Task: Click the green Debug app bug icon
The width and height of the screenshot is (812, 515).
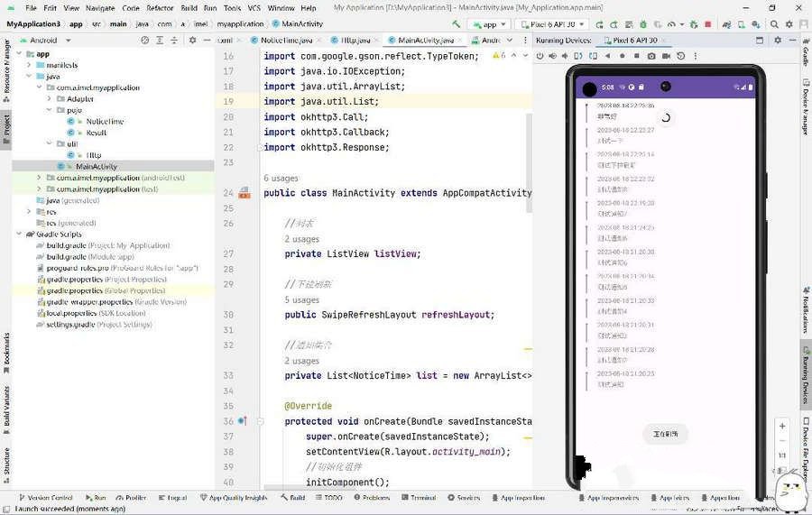Action: [x=643, y=24]
